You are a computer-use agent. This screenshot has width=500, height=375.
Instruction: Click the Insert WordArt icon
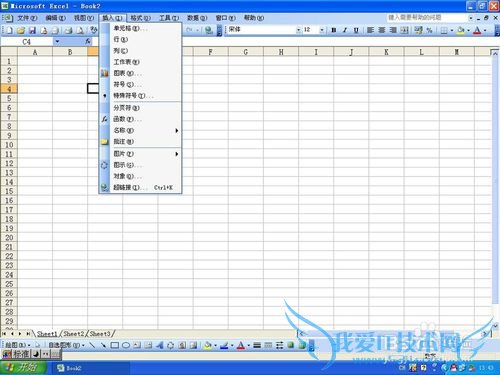pos(159,345)
